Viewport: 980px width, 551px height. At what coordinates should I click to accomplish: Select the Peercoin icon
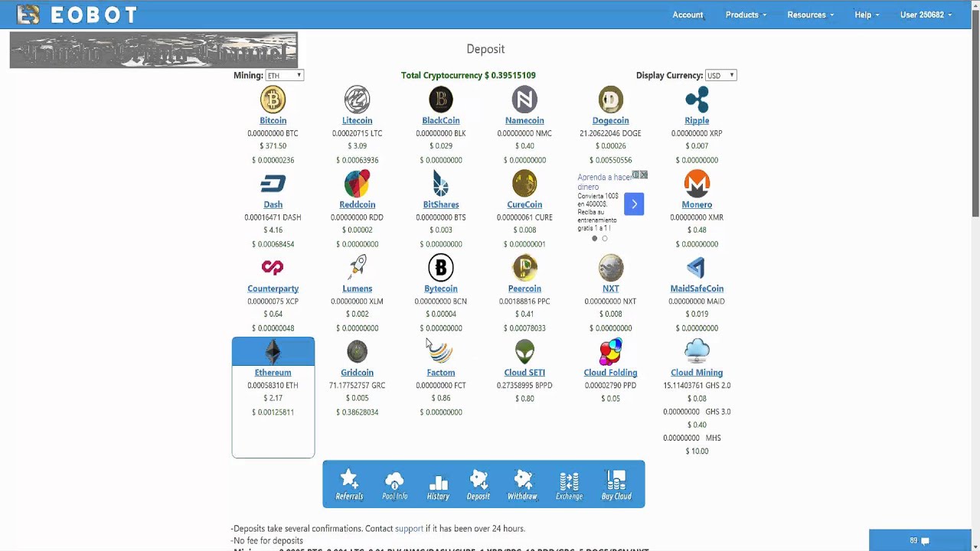pos(524,268)
